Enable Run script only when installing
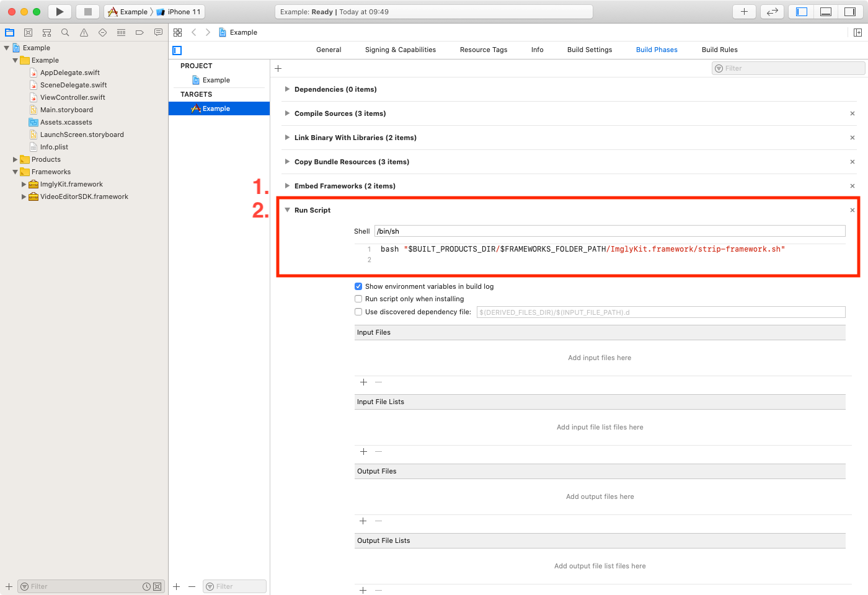The width and height of the screenshot is (868, 595). pyautogui.click(x=358, y=299)
